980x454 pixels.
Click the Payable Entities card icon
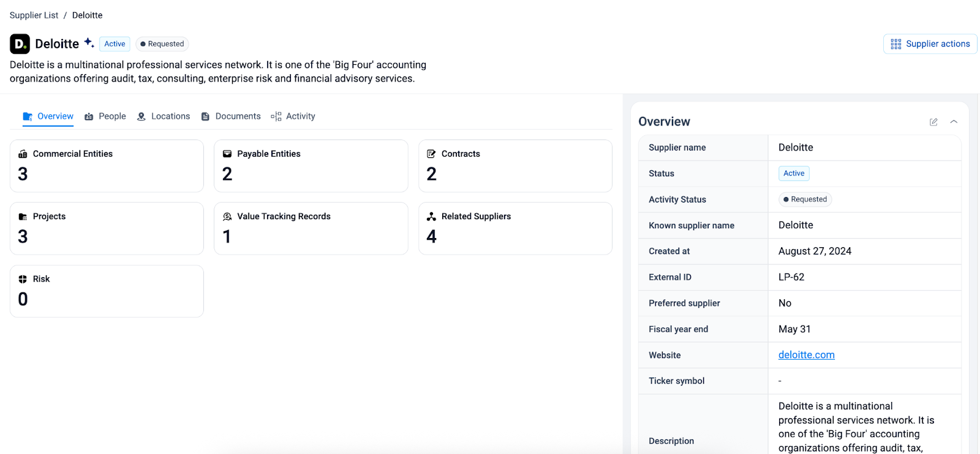click(x=227, y=154)
